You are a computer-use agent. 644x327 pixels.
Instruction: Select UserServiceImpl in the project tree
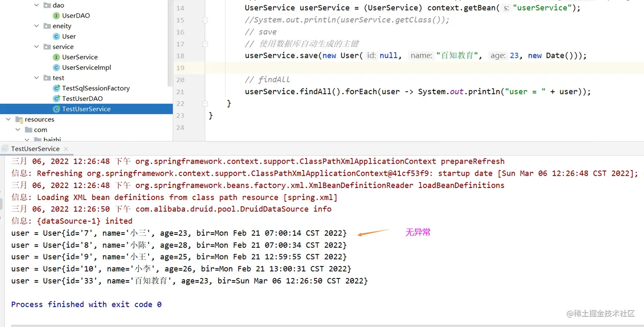[86, 67]
